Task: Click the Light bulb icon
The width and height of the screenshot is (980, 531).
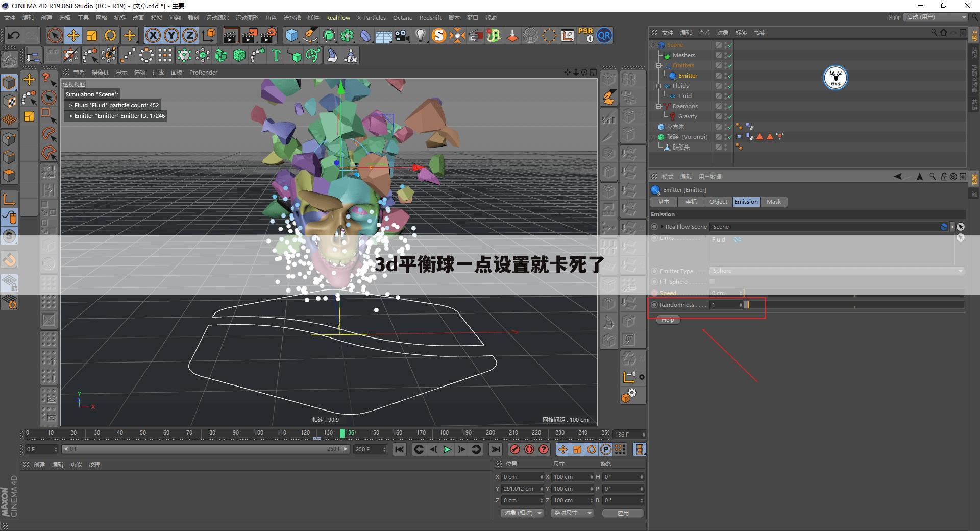Action: click(421, 35)
